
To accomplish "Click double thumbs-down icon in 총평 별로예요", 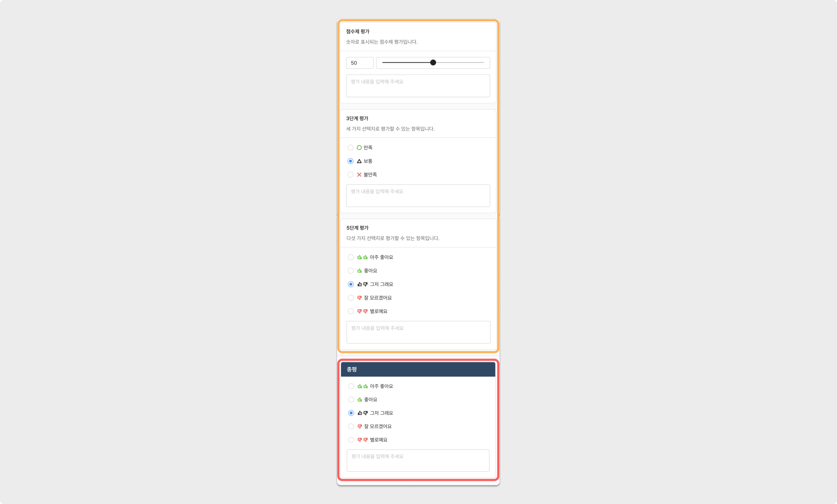I will (x=362, y=440).
